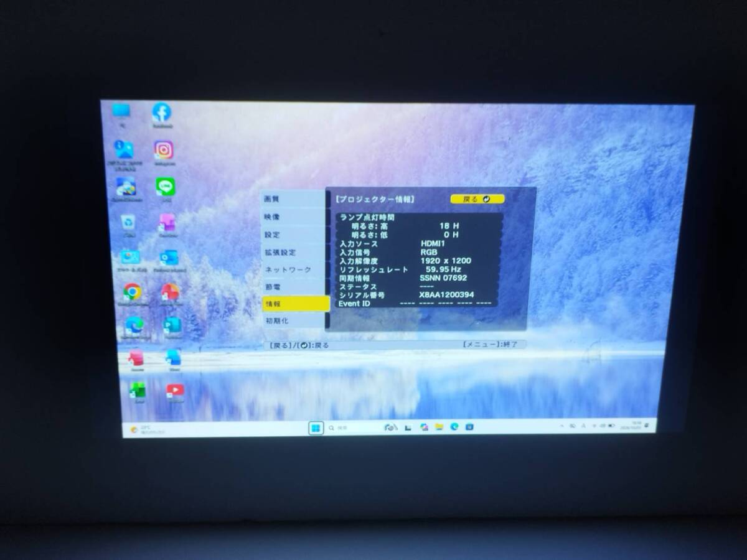Open the photo shortcut below the monitor icon
Viewport: 747px width, 560px height.
[x=123, y=149]
